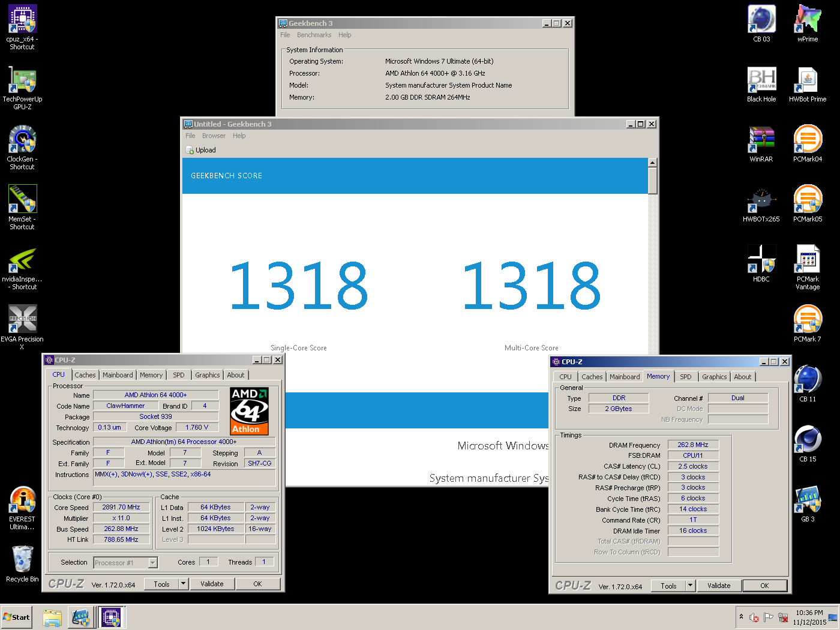Viewport: 840px width, 630px height.
Task: Click the Geekbench results scrollbar thumb
Action: (x=653, y=180)
